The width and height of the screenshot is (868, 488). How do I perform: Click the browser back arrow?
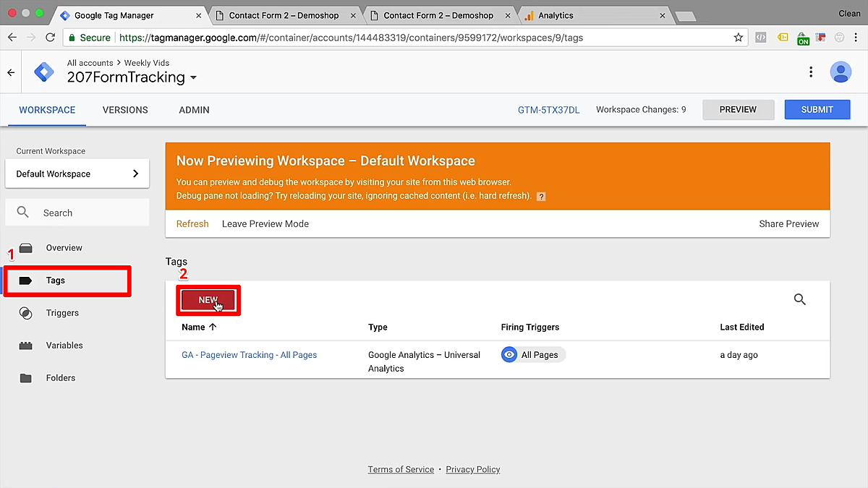point(12,38)
